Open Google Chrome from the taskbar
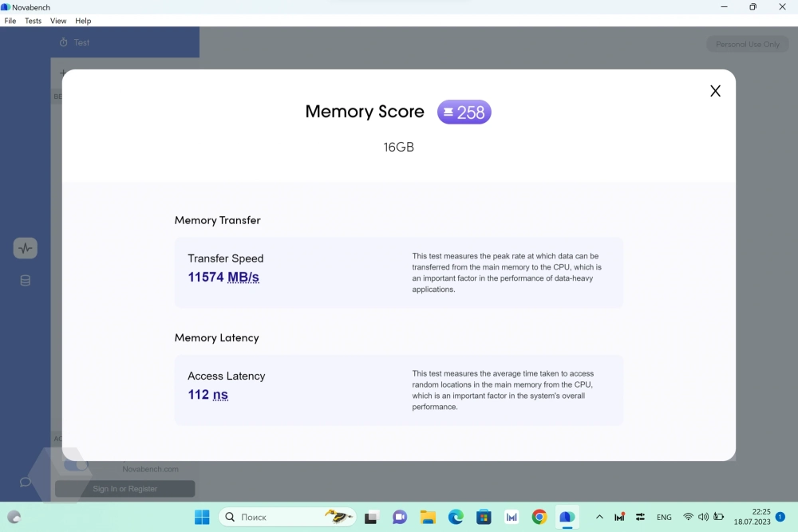The height and width of the screenshot is (532, 798). 539,517
